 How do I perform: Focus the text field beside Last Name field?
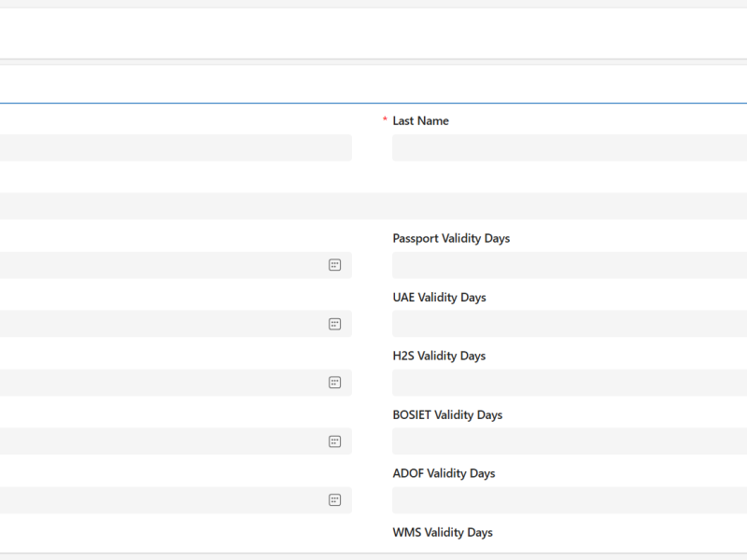point(176,147)
